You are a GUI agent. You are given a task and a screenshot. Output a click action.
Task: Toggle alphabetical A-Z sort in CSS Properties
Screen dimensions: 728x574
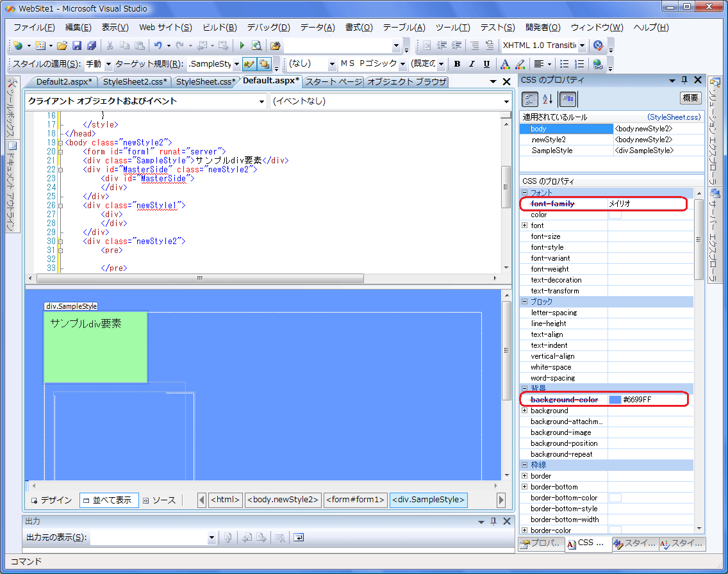tap(548, 99)
